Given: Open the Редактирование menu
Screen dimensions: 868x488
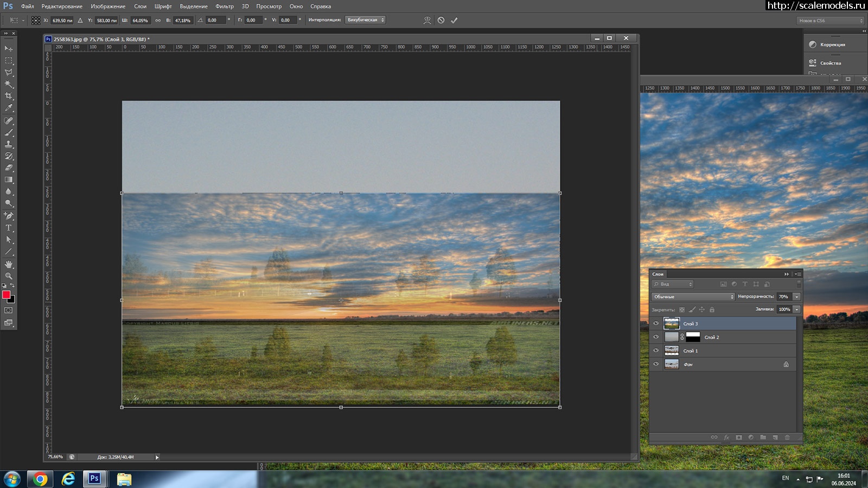Looking at the screenshot, I should tap(62, 7).
